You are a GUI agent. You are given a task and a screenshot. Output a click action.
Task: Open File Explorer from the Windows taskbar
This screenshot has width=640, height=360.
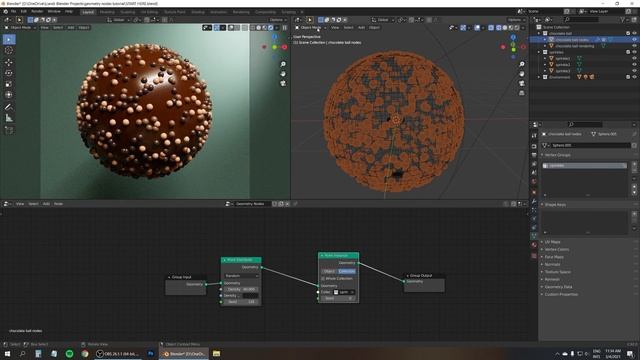point(216,353)
